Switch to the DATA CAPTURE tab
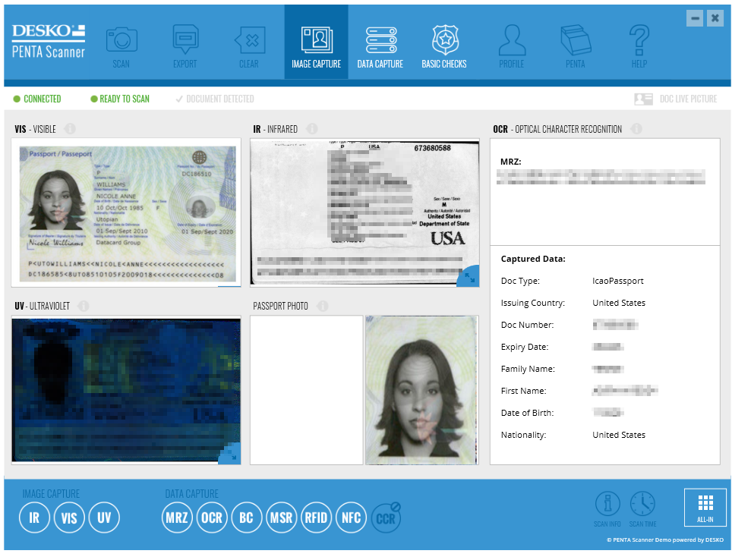This screenshot has height=560, width=751. 380,42
